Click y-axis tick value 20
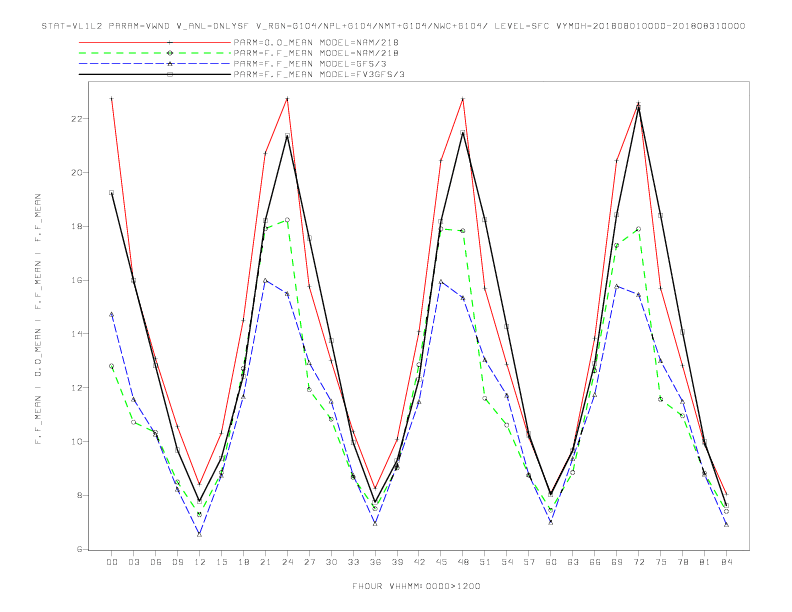Viewport: 792px width, 612px height. (x=77, y=172)
